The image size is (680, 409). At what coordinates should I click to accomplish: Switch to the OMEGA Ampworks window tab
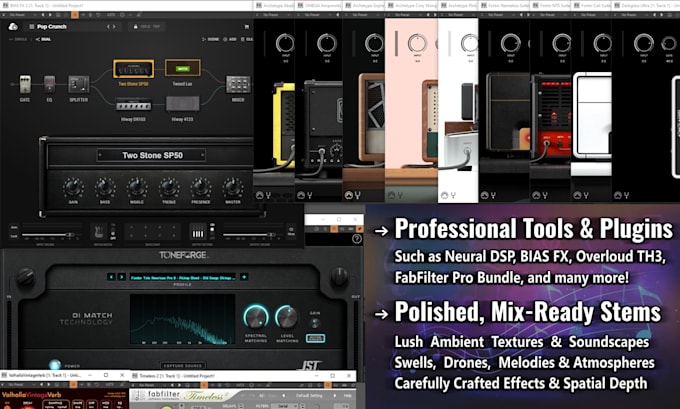(319, 6)
